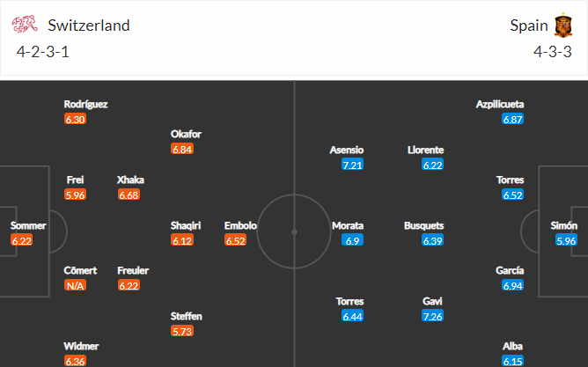Open the Switzerland team name link
The width and height of the screenshot is (588, 367).
pyautogui.click(x=89, y=26)
